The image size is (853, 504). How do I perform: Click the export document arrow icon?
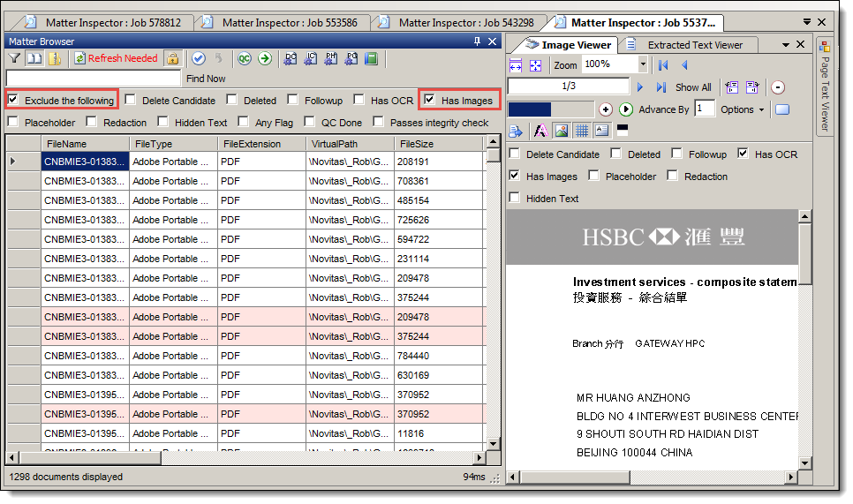516,131
